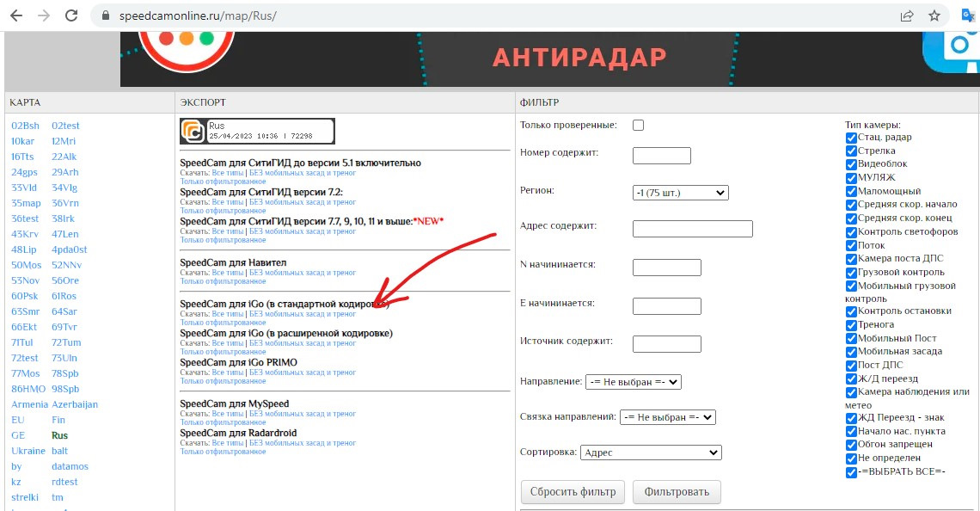Uncheck МУЛЯЖ camera type
The height and width of the screenshot is (511, 980).
pyautogui.click(x=851, y=177)
